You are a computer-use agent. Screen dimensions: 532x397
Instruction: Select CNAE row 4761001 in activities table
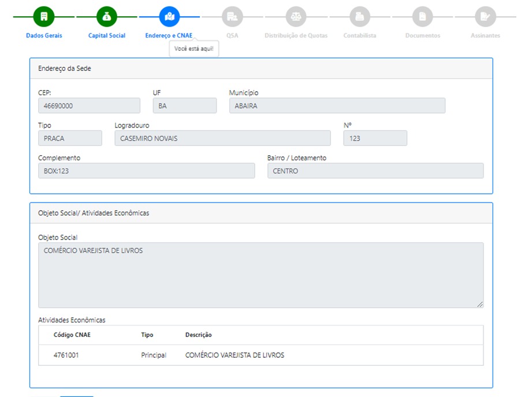pyautogui.click(x=261, y=355)
